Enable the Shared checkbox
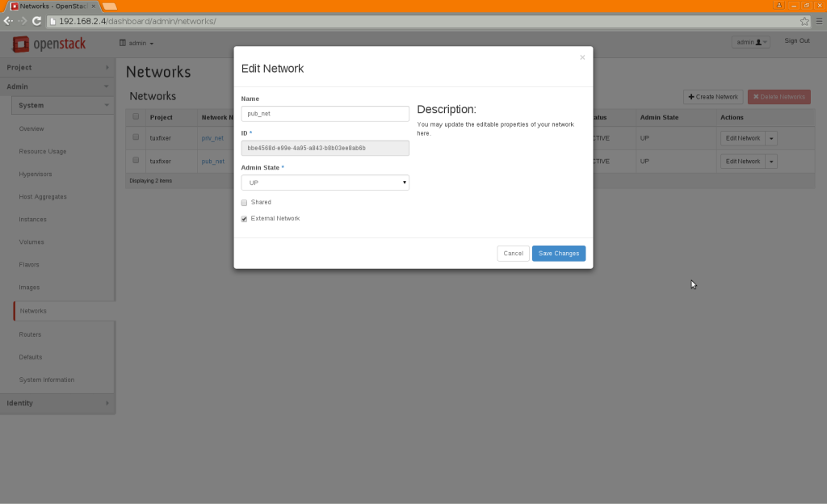 tap(244, 202)
